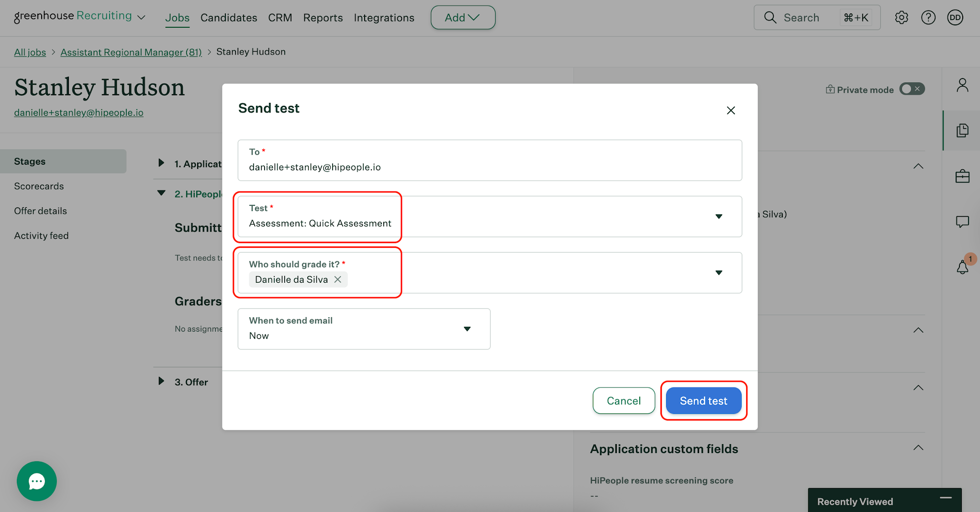Open the DD user avatar menu

[x=955, y=18]
